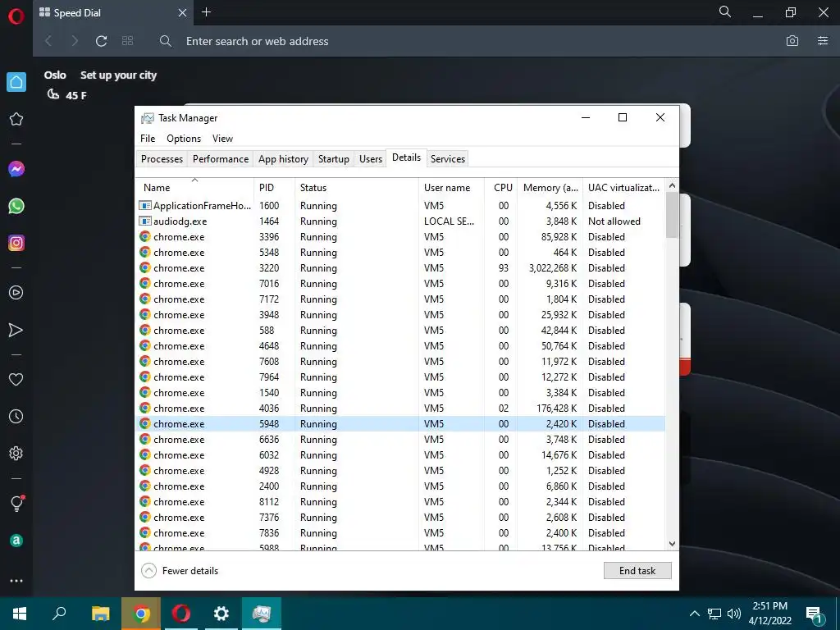Click the process list scroll-down arrow

click(673, 544)
